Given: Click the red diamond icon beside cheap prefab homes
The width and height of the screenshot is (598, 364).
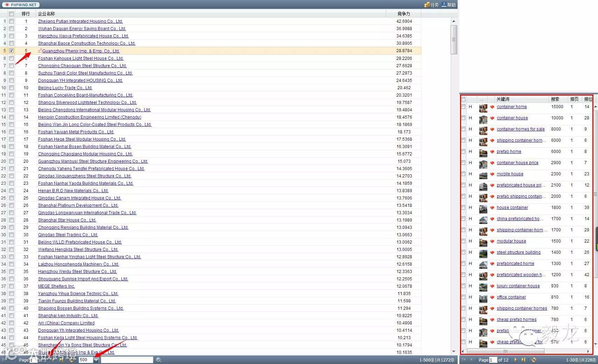Looking at the screenshot, I should tap(492, 320).
